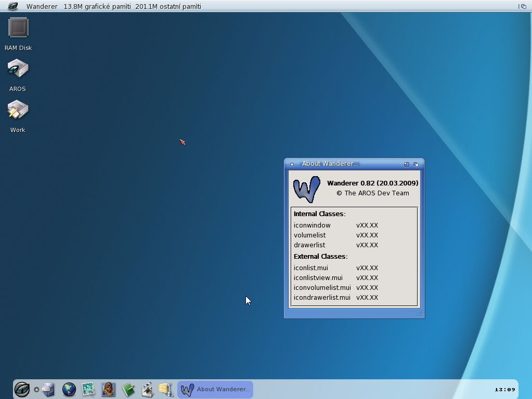Screen dimensions: 532x399
Task: Select the AROS volume icon
Action: pos(18,69)
